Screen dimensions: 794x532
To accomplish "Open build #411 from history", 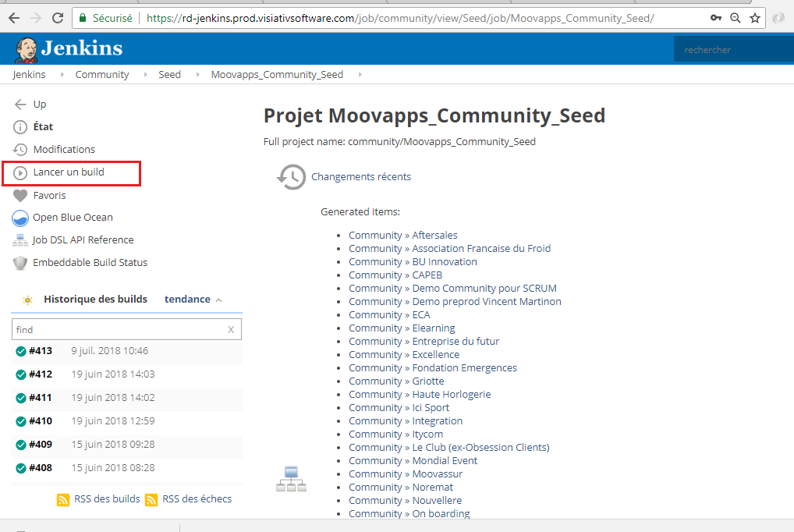I will (41, 398).
